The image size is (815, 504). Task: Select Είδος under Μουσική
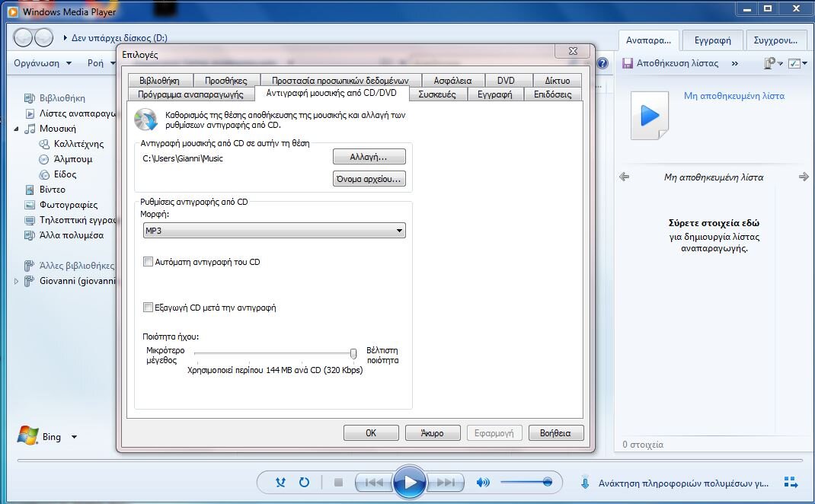pyautogui.click(x=65, y=174)
